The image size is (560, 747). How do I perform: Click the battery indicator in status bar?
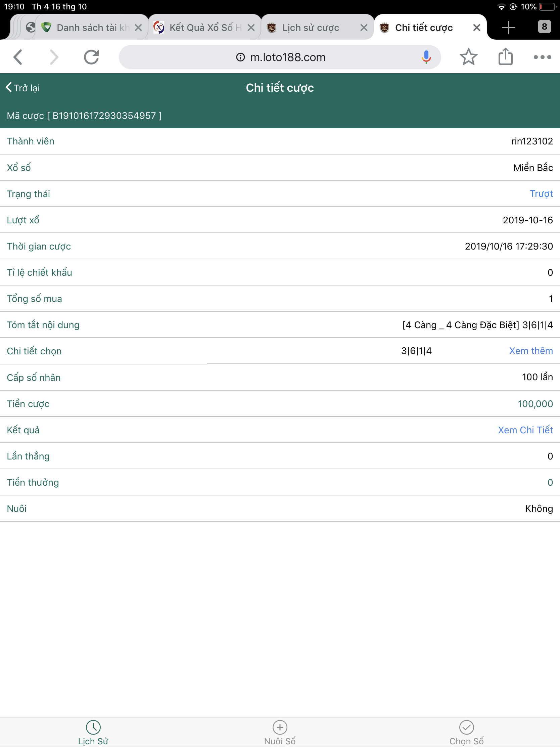click(x=547, y=7)
